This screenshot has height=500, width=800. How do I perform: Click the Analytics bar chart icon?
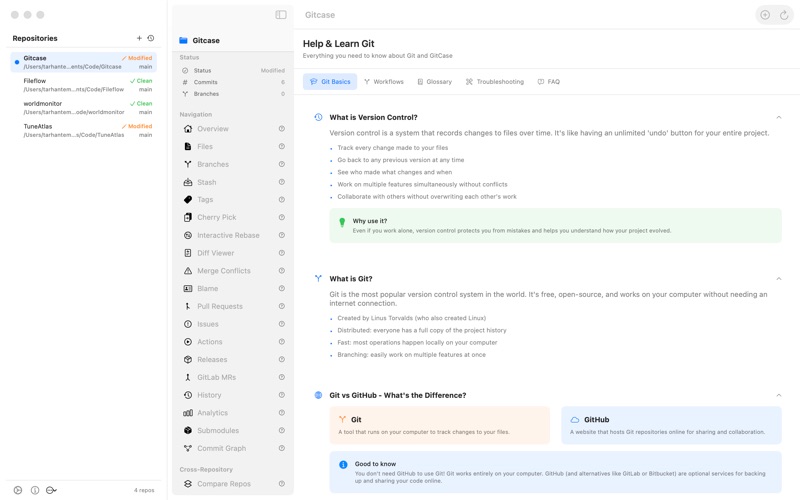pyautogui.click(x=188, y=413)
